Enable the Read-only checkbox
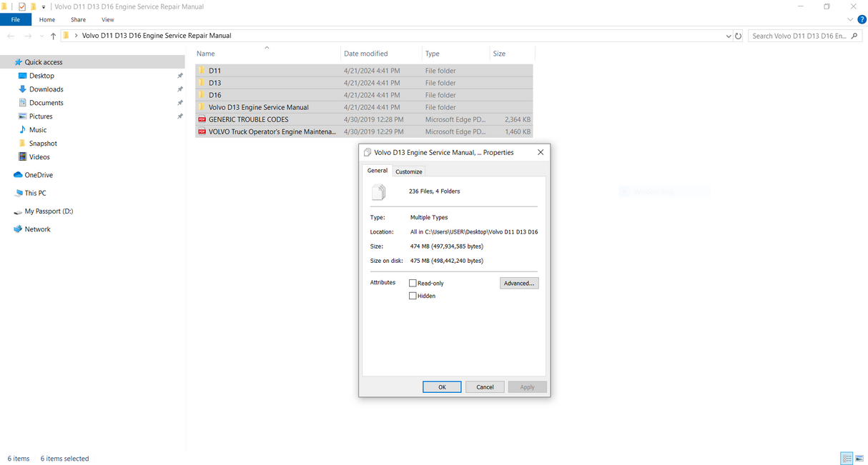868x465 pixels. click(413, 284)
